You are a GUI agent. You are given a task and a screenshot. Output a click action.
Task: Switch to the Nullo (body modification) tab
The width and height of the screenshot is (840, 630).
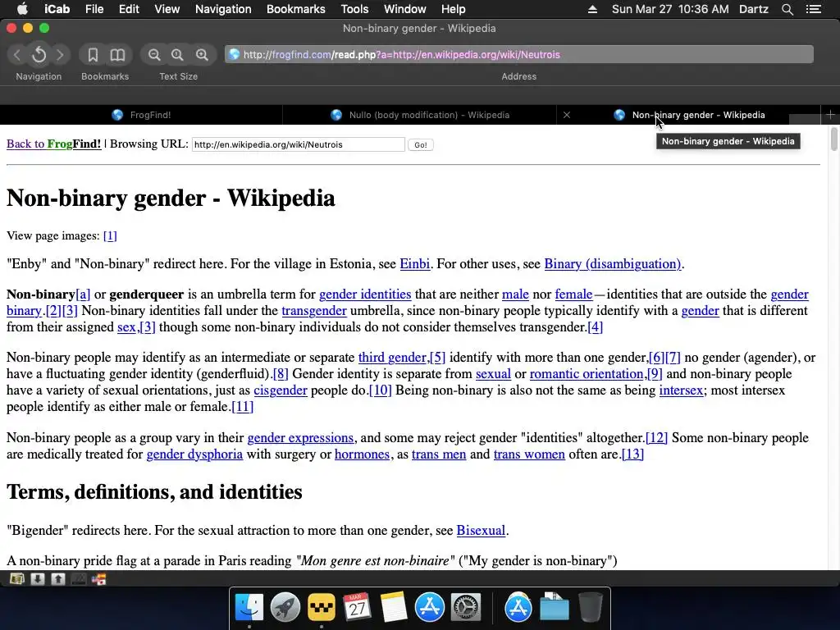click(x=419, y=115)
